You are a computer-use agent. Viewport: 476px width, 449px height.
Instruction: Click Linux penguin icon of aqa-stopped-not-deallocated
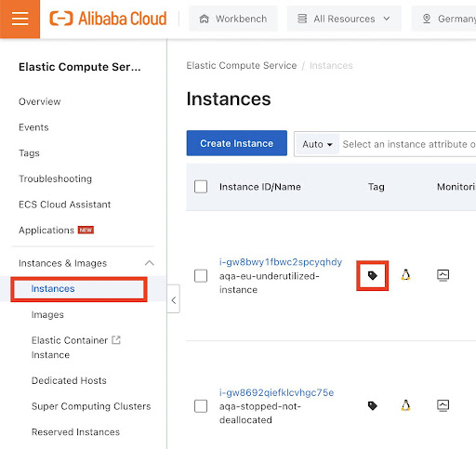coord(405,405)
